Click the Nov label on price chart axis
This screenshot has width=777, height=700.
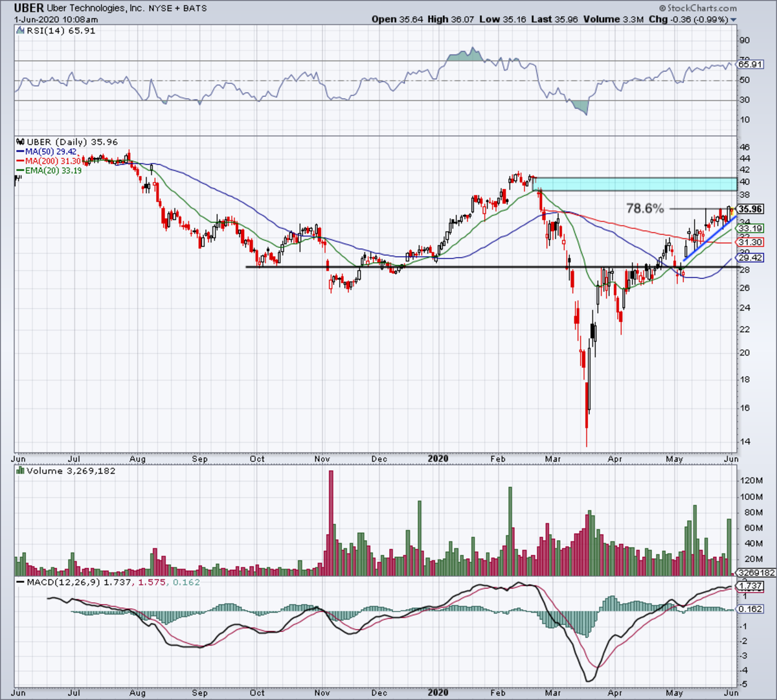[x=322, y=458]
